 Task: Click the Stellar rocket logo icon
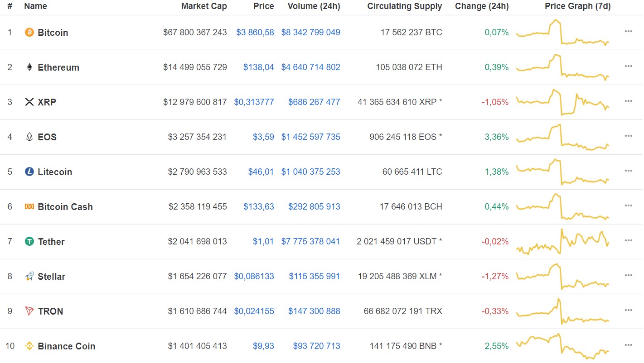coord(29,277)
